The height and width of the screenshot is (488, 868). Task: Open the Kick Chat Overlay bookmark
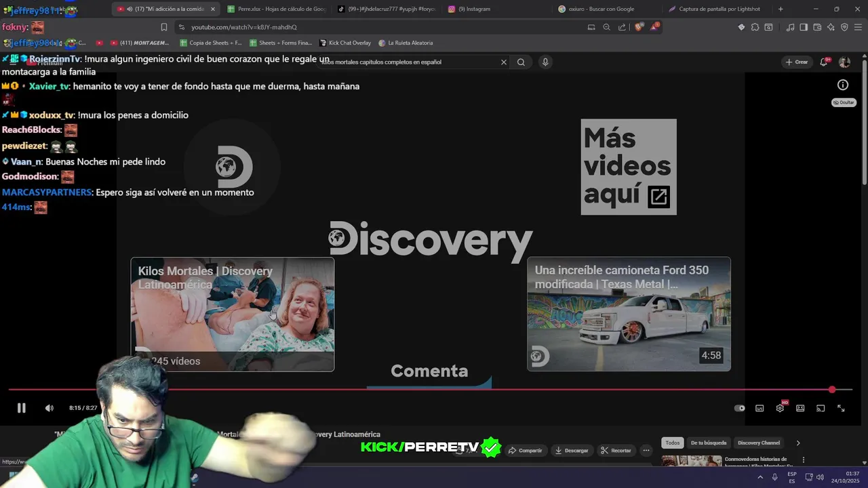pos(344,43)
